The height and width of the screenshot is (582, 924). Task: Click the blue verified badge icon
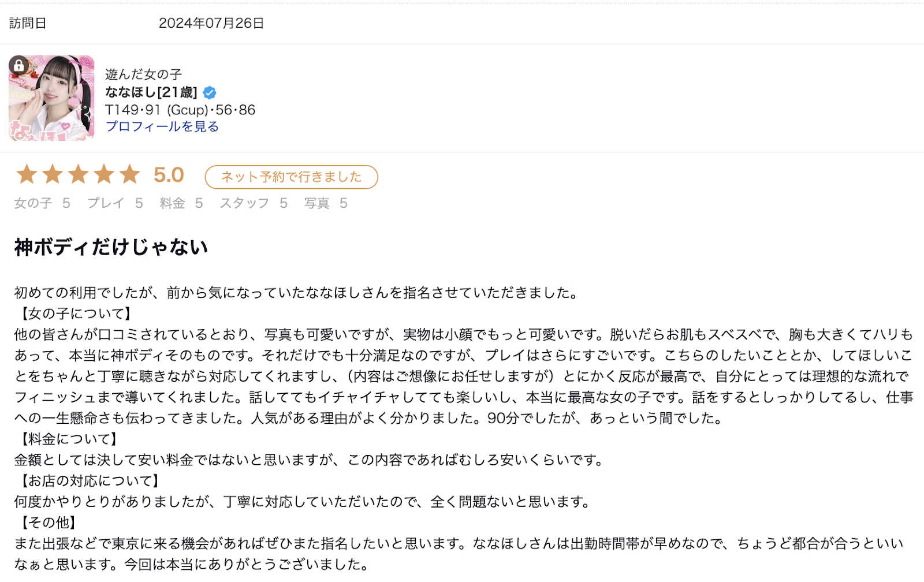[x=210, y=92]
